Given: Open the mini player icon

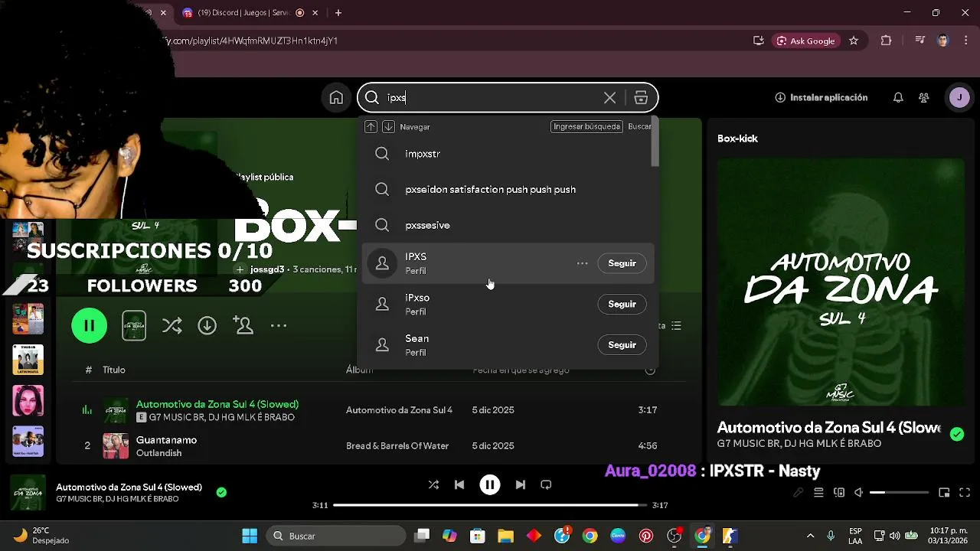Looking at the screenshot, I should (944, 493).
